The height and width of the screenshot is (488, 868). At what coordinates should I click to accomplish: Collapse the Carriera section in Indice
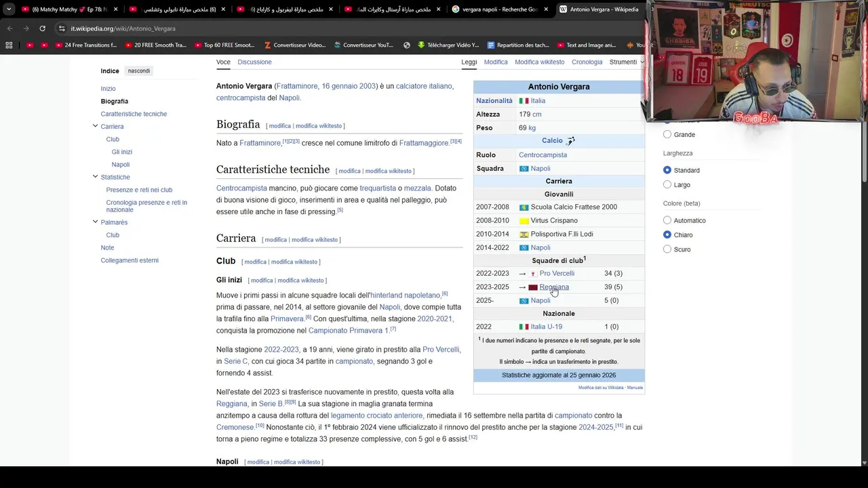point(95,126)
